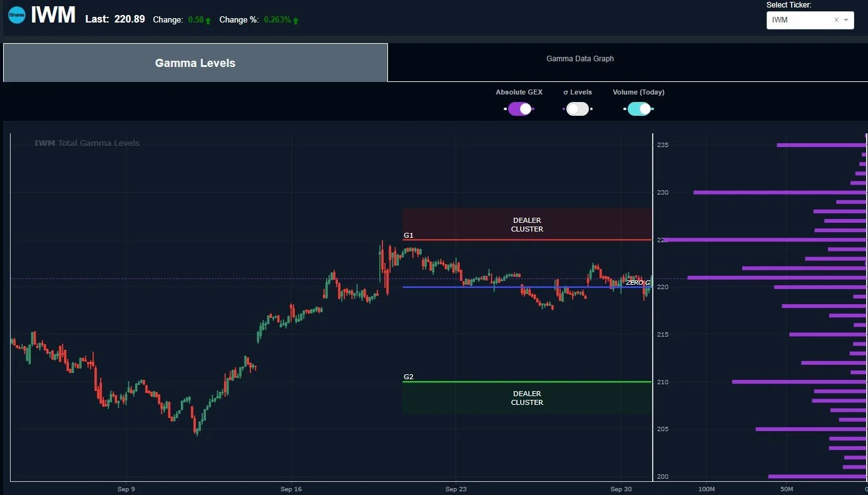The image size is (868, 495).
Task: Click the IWM Total Gamma Levels chart title
Action: pyautogui.click(x=86, y=143)
